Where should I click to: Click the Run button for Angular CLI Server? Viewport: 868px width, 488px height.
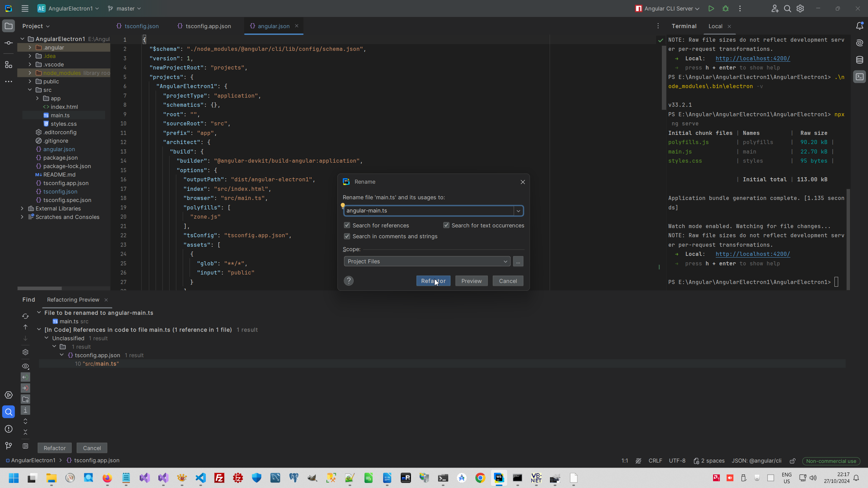click(x=711, y=9)
